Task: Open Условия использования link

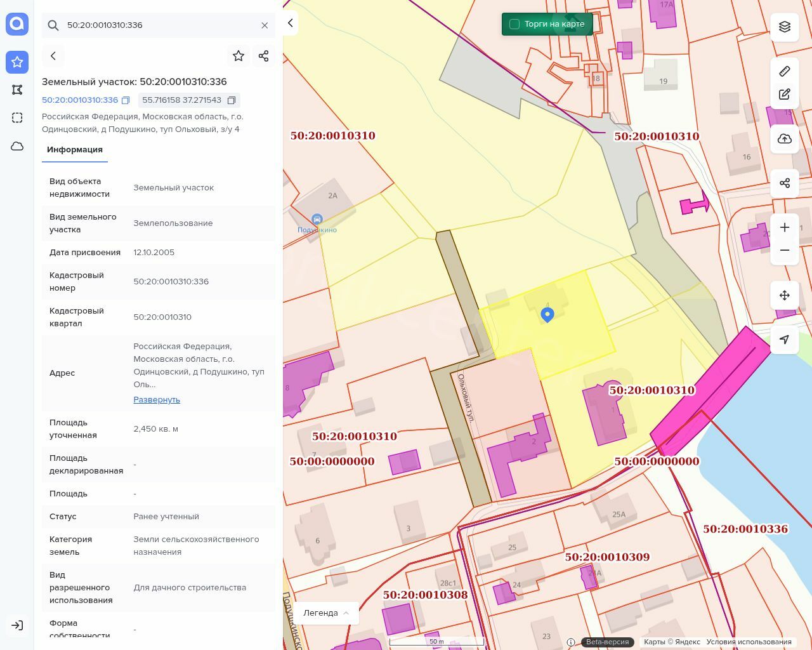Action: click(x=749, y=642)
